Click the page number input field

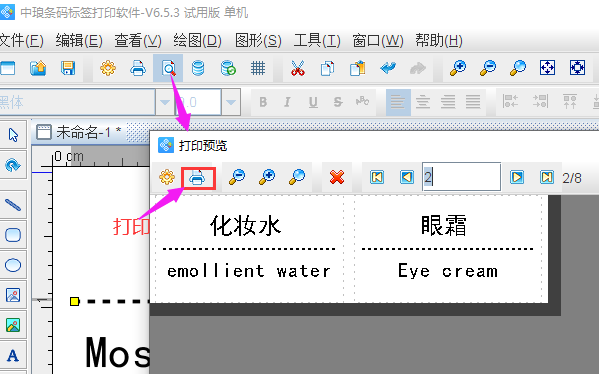[x=461, y=177]
